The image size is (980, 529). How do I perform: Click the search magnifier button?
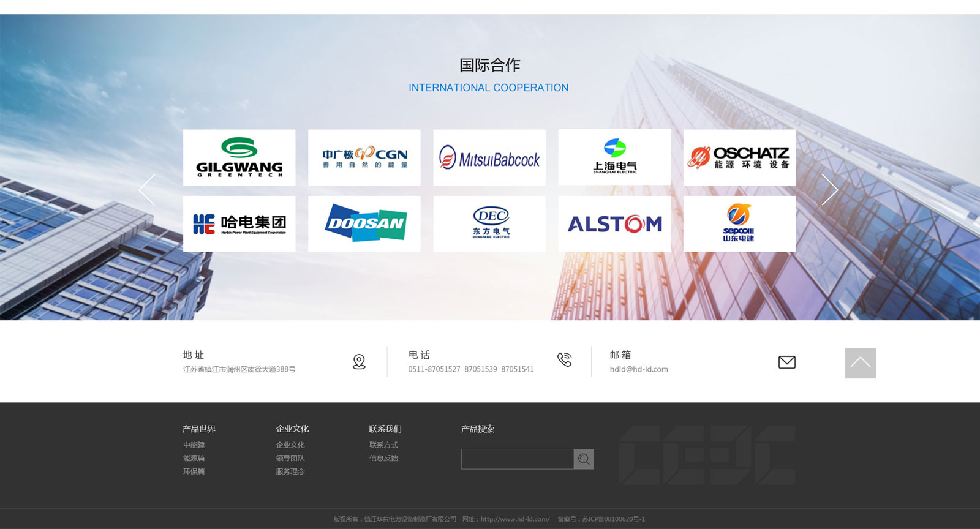[x=584, y=459]
